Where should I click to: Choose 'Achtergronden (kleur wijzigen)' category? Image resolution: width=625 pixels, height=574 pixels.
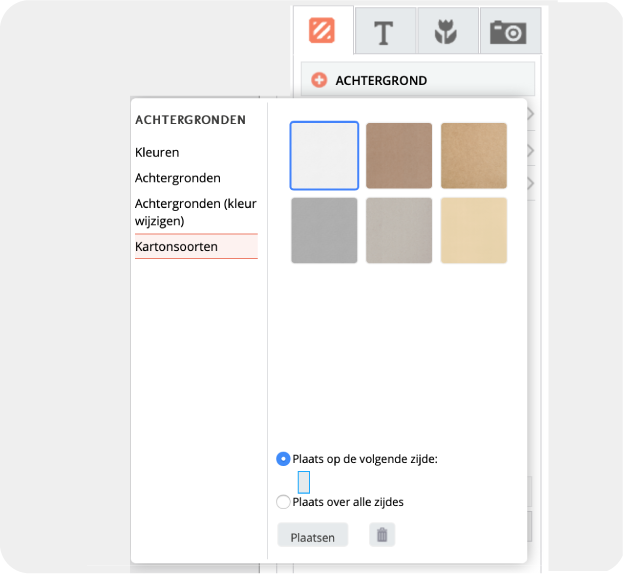[195, 211]
